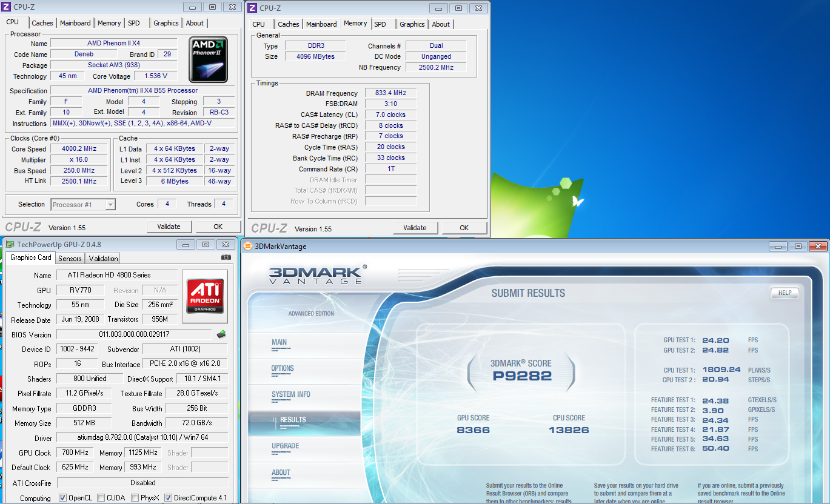Open the Memory tab in the CPU-Z processor window
The width and height of the screenshot is (830, 504).
tap(109, 23)
